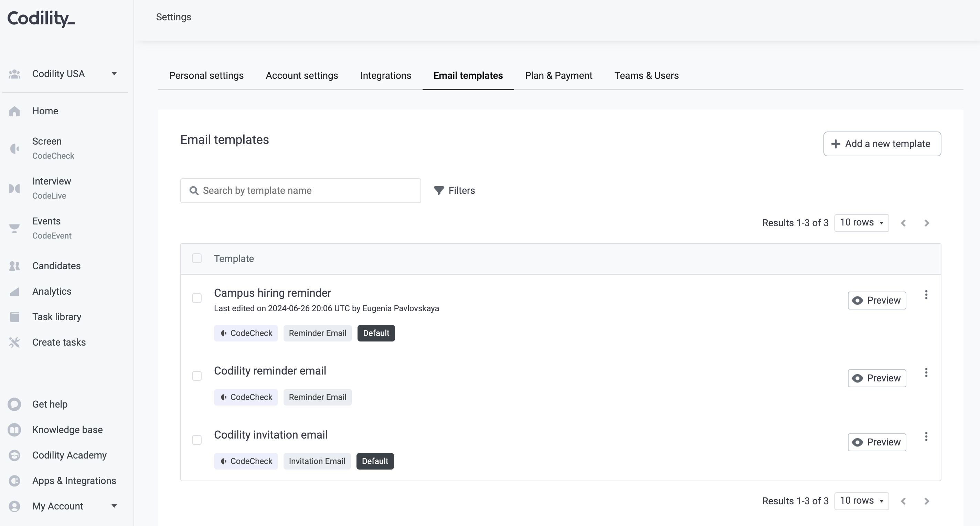Click Reminder Email tag on Codility reminder email
This screenshot has height=526, width=980.
(317, 397)
